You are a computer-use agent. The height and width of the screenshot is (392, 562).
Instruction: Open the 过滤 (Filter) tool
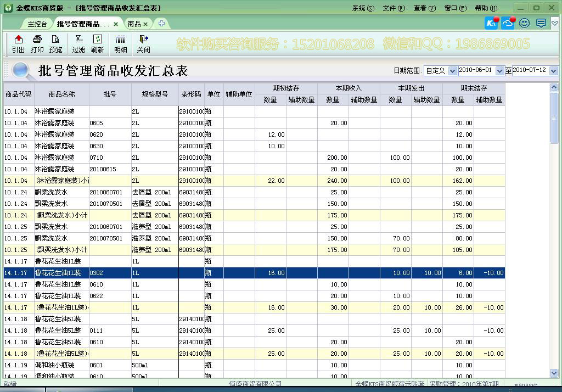(79, 44)
